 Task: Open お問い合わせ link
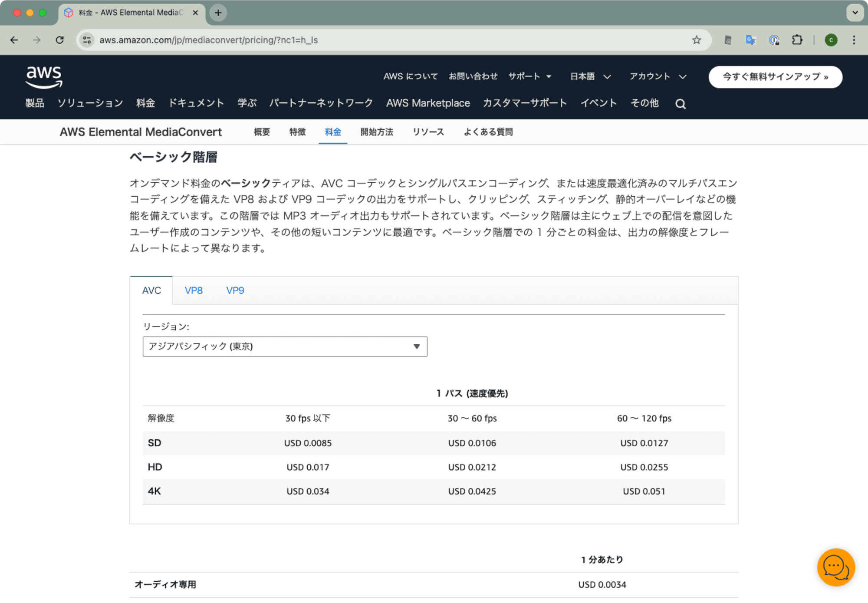click(473, 76)
